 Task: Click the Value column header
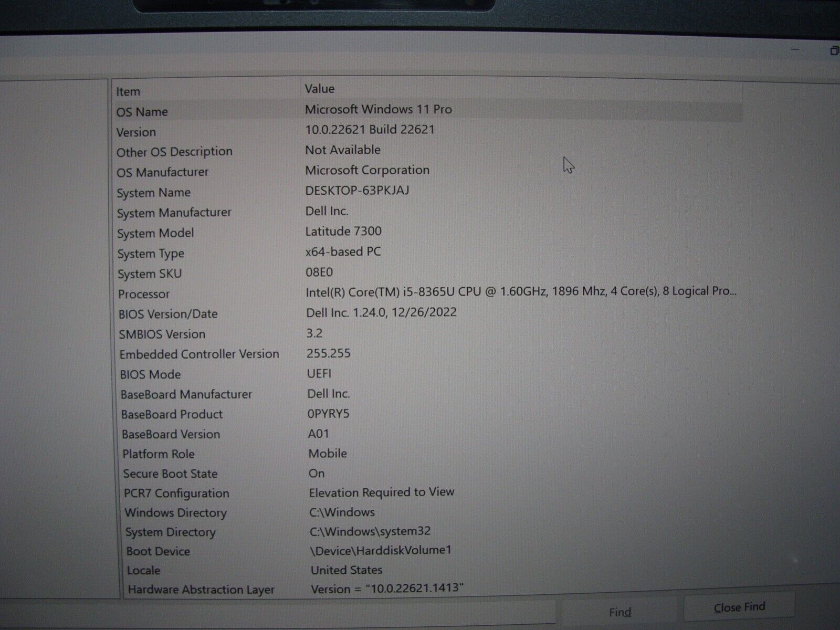[x=320, y=89]
